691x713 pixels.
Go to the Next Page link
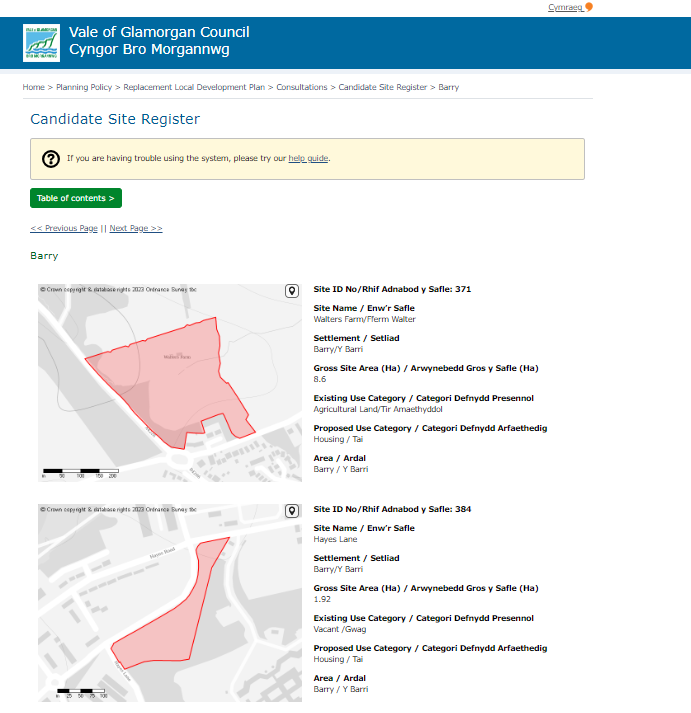pos(136,228)
